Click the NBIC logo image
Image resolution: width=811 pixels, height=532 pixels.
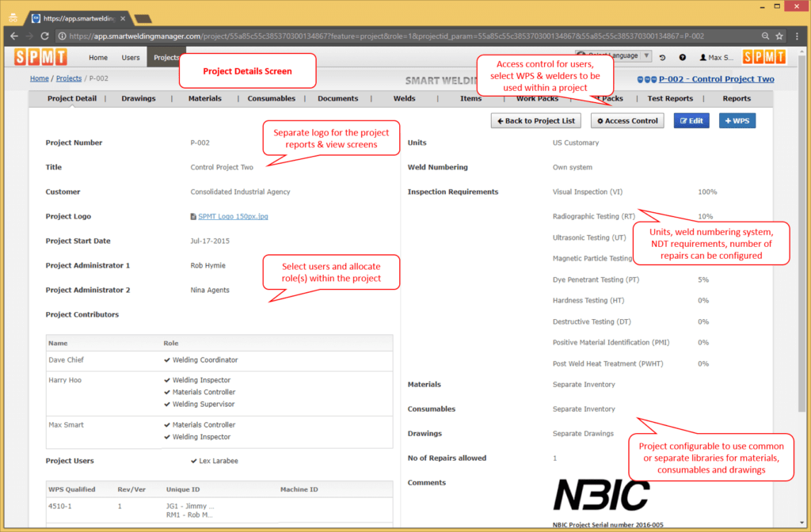(602, 495)
